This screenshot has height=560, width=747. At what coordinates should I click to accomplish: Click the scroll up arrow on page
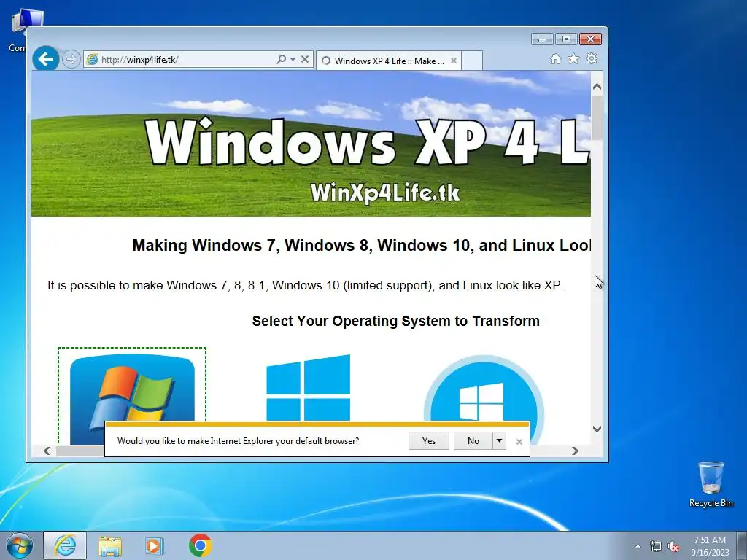(597, 87)
